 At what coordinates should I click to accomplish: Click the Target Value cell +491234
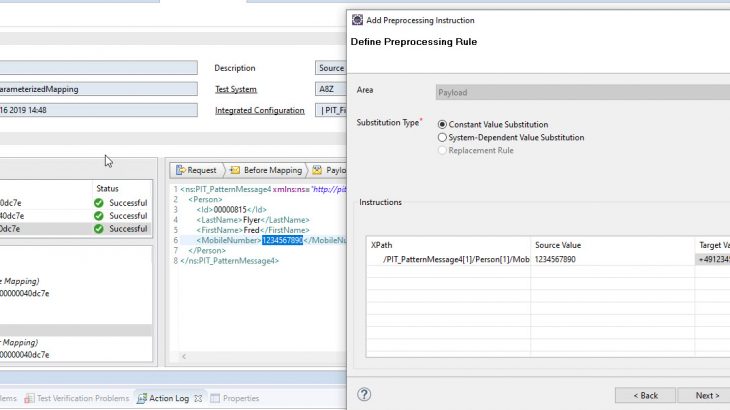pyautogui.click(x=713, y=259)
